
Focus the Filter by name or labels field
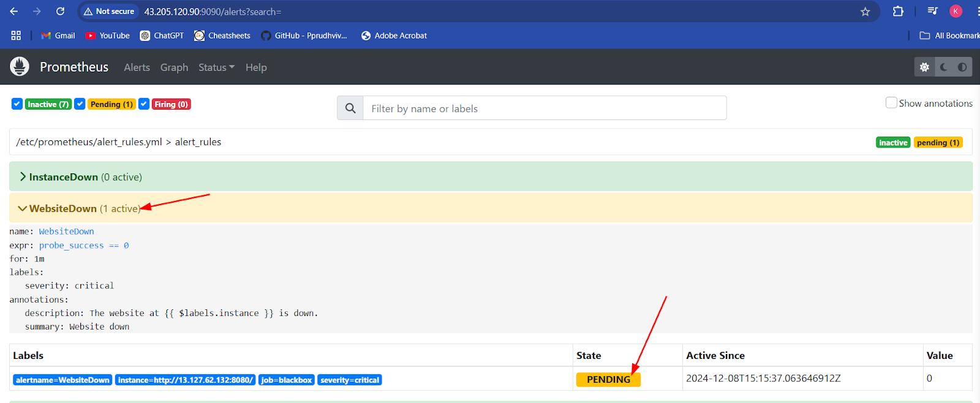(545, 108)
